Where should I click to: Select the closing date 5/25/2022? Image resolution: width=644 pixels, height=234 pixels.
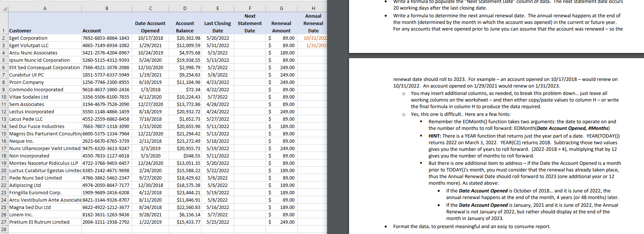tap(218, 222)
